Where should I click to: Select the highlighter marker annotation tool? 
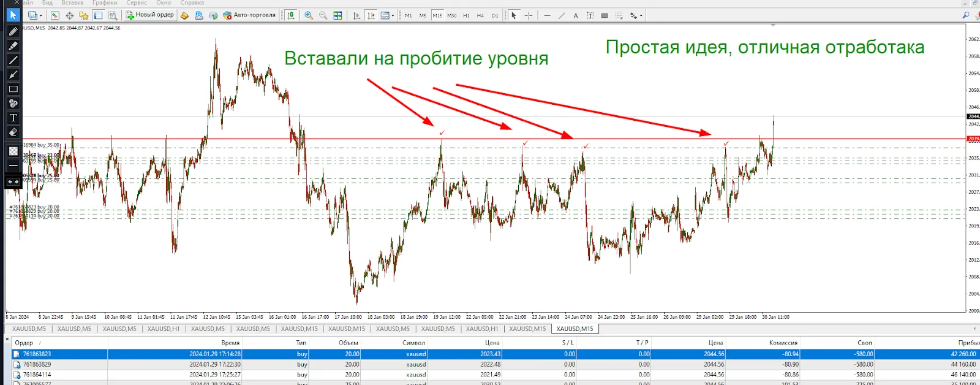13,46
